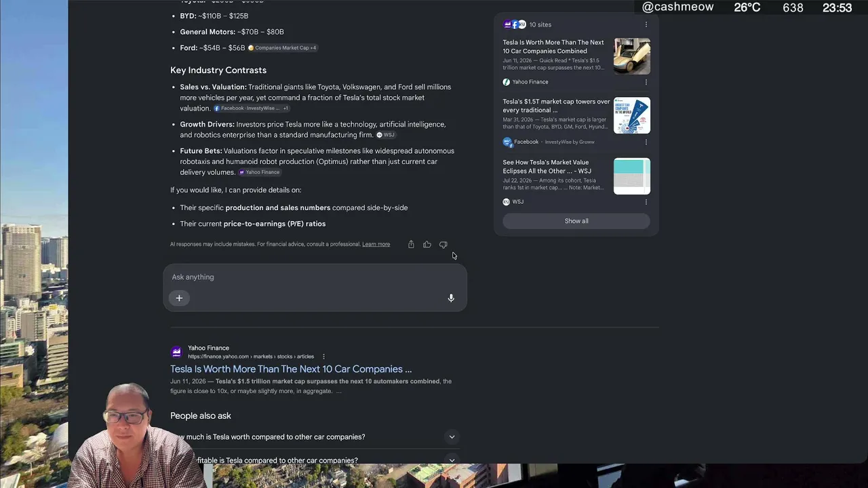Open the three-dot menu beside '10 sites'

646,24
